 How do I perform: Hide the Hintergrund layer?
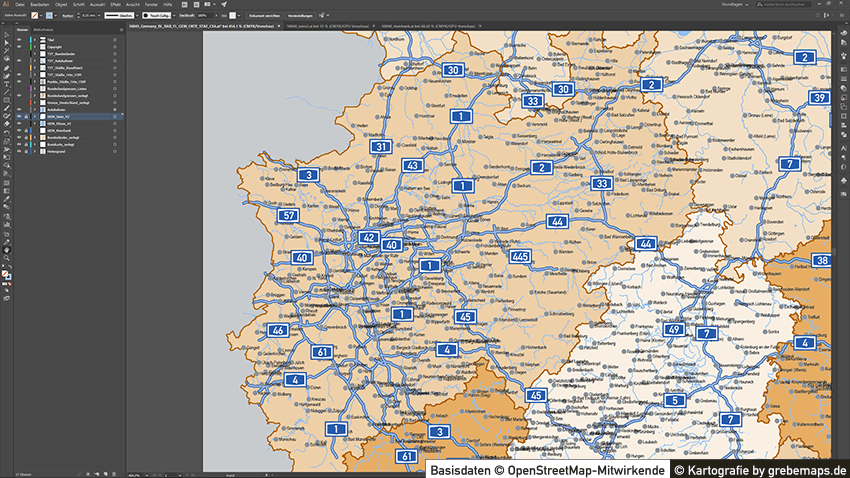tap(18, 153)
